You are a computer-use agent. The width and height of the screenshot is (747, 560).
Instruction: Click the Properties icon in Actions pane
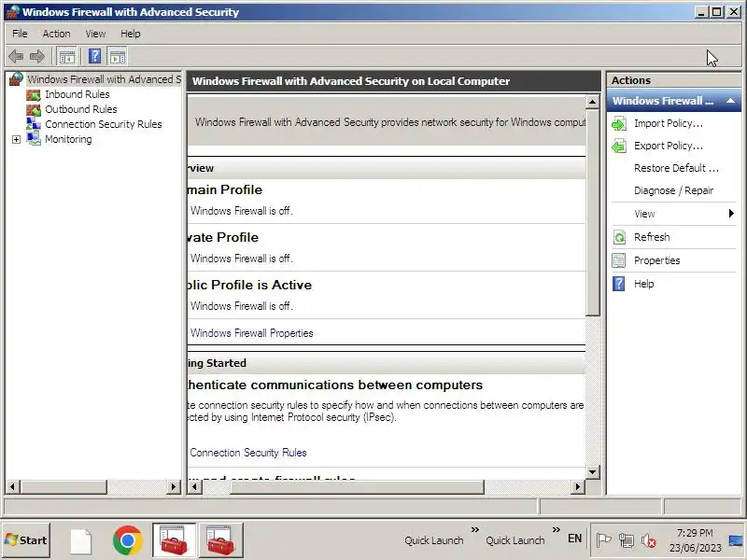[x=619, y=260]
